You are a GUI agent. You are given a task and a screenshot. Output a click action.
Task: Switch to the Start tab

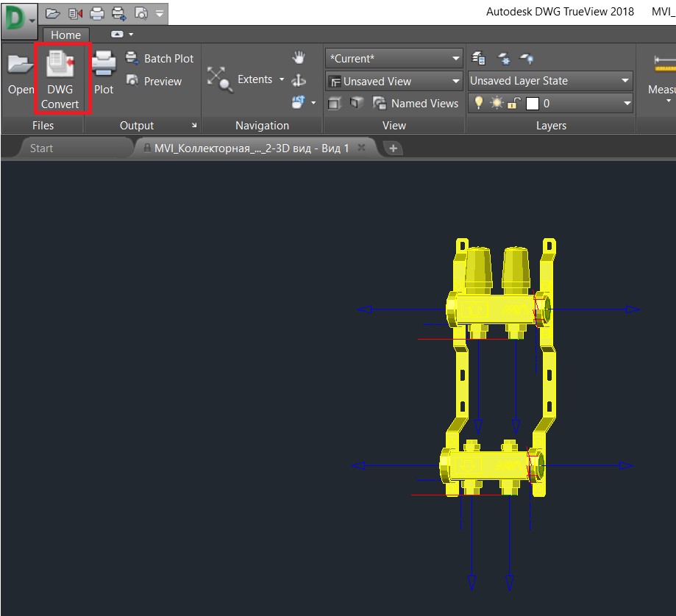pos(41,148)
